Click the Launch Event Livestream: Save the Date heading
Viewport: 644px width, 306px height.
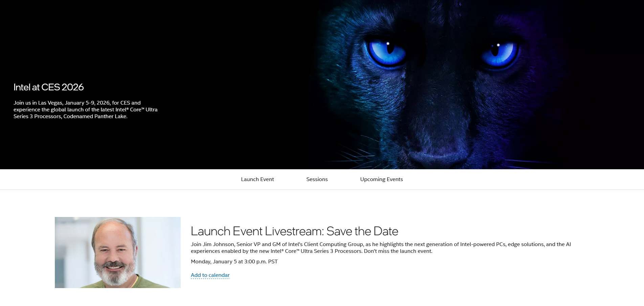[294, 231]
